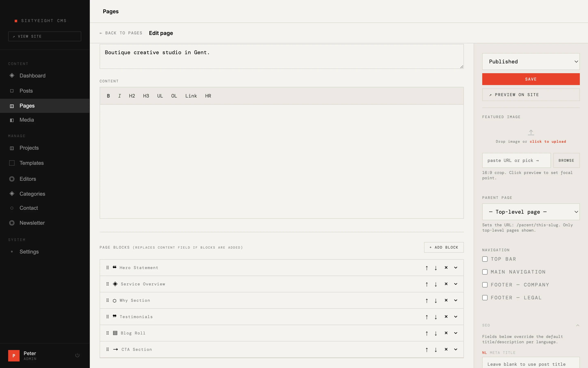The height and width of the screenshot is (368, 588).
Task: Move the Why Section block down
Action: point(436,301)
